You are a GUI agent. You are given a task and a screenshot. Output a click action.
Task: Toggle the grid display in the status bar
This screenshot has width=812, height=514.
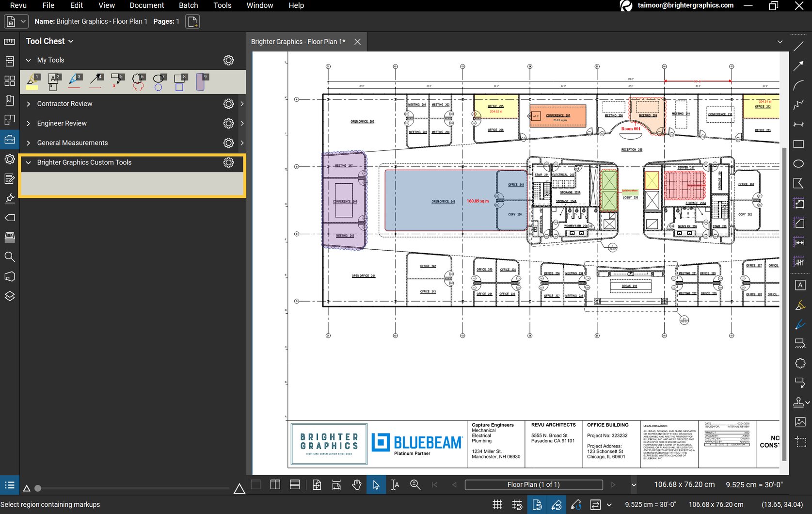[x=497, y=504]
